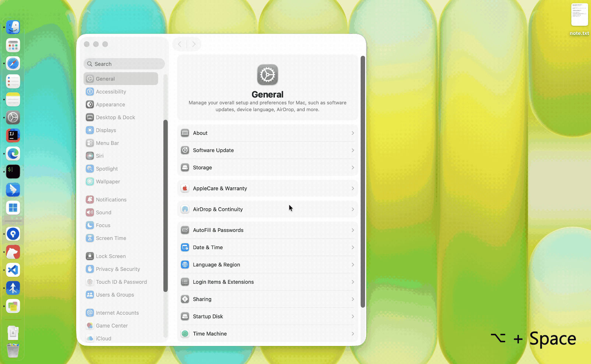
Task: Open note.txt file on the desktop
Action: (x=579, y=20)
